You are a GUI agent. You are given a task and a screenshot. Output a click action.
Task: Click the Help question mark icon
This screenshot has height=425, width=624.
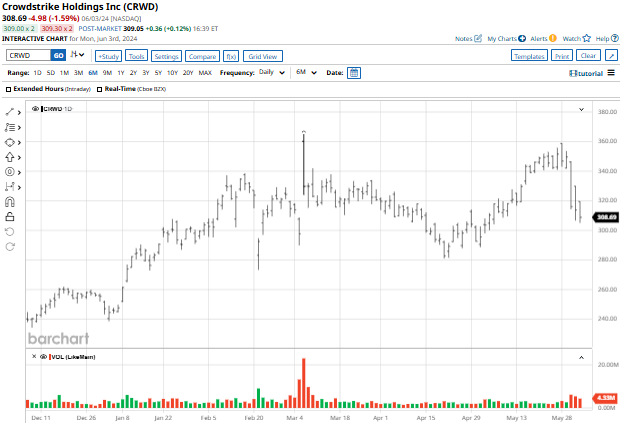[x=614, y=38]
